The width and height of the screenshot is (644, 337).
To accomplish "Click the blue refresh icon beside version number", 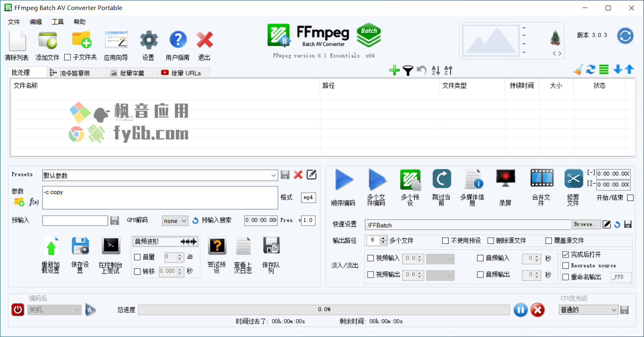I will click(625, 36).
